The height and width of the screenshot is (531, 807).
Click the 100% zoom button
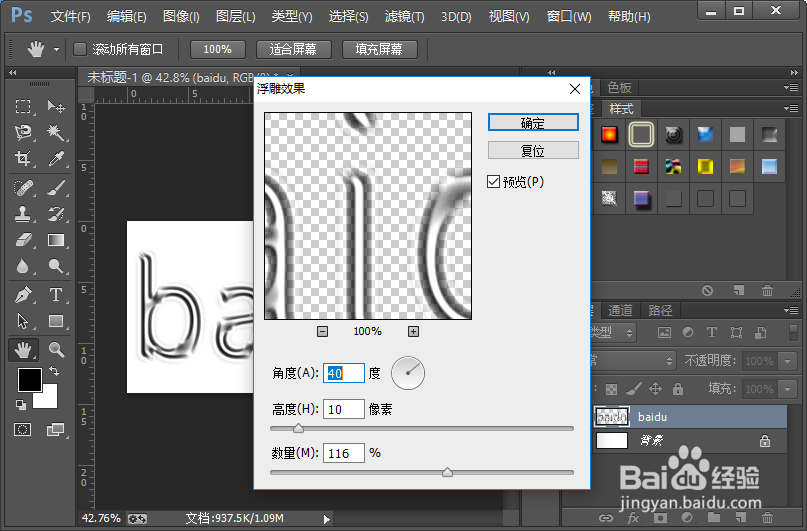coord(218,49)
